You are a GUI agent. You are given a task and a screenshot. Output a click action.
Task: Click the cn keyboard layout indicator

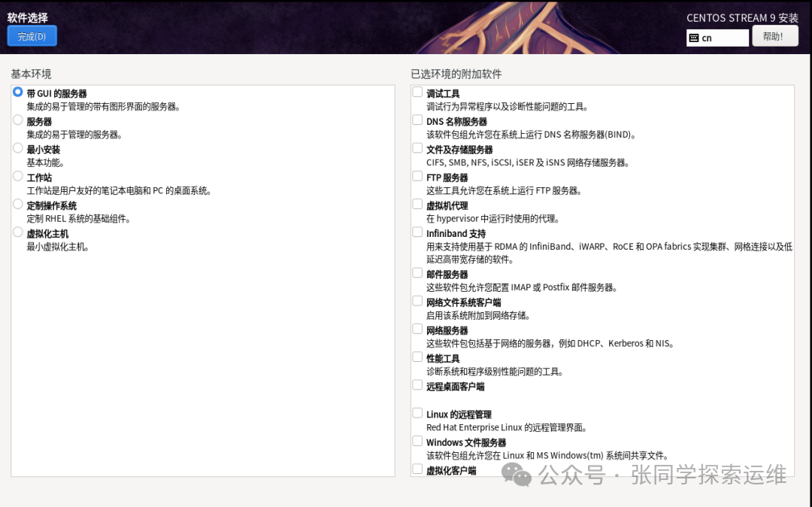coord(717,37)
